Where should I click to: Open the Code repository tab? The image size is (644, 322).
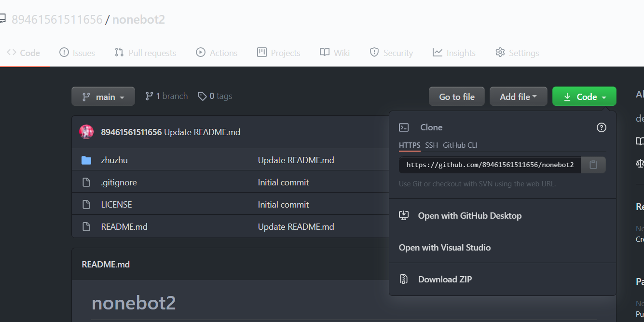(24, 53)
